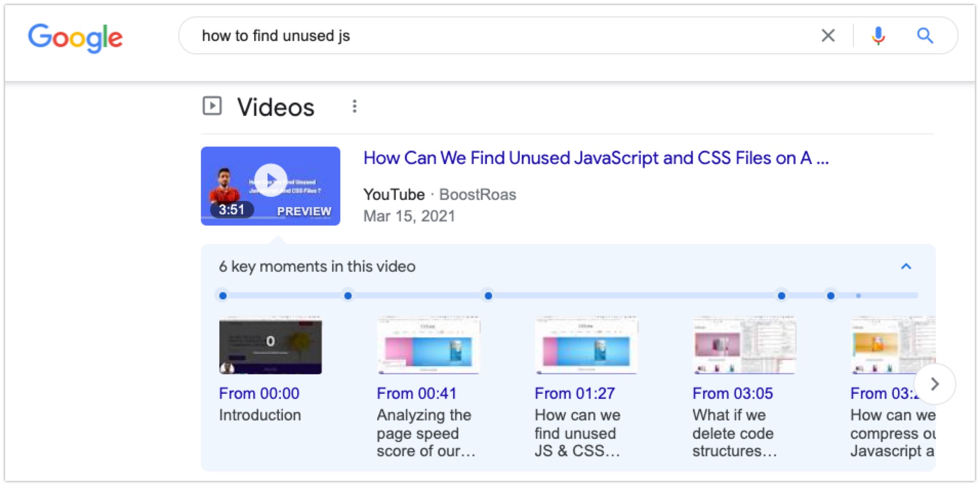Viewport: 980px width, 486px height.
Task: Show more key moments with the right arrow
Action: tap(935, 384)
